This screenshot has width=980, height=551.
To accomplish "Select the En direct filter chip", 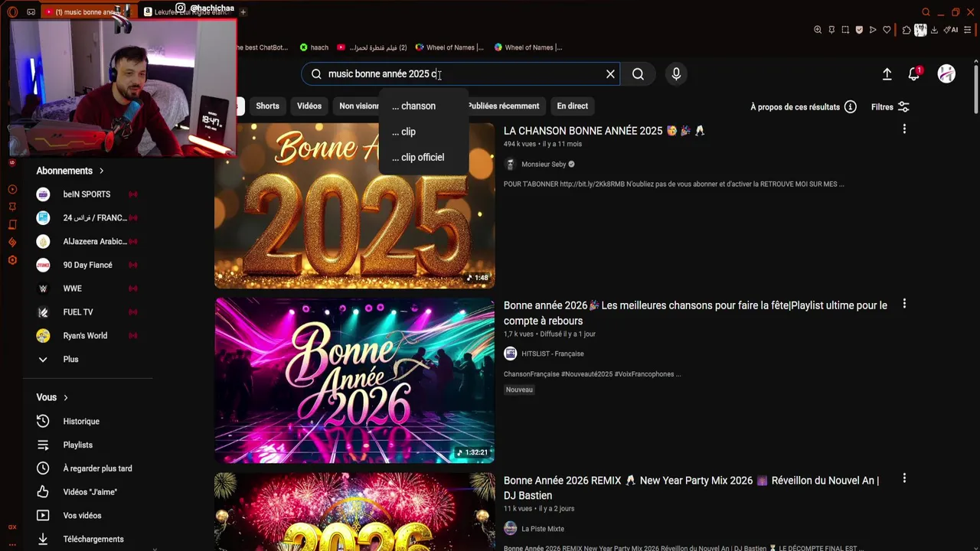I will point(573,106).
